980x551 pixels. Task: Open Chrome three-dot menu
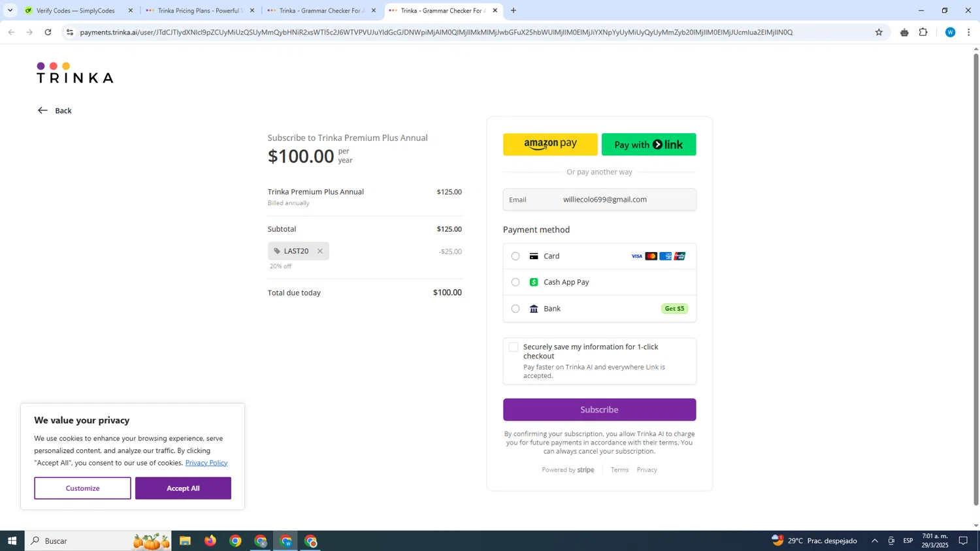click(x=969, y=32)
